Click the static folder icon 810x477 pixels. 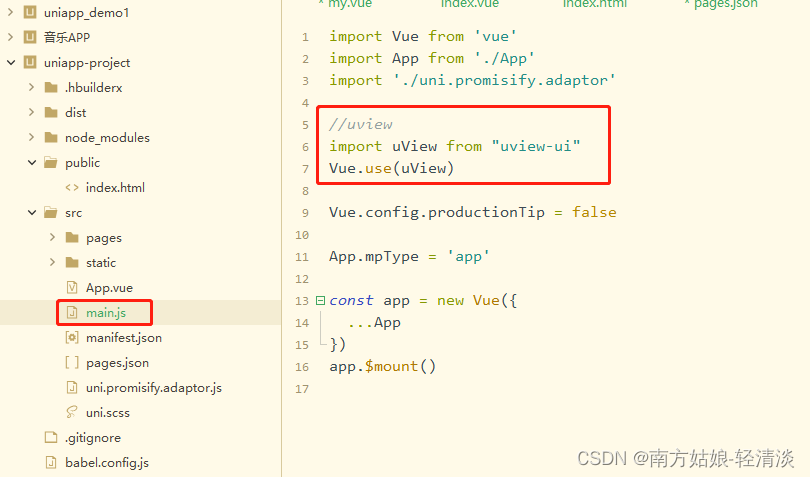click(72, 263)
